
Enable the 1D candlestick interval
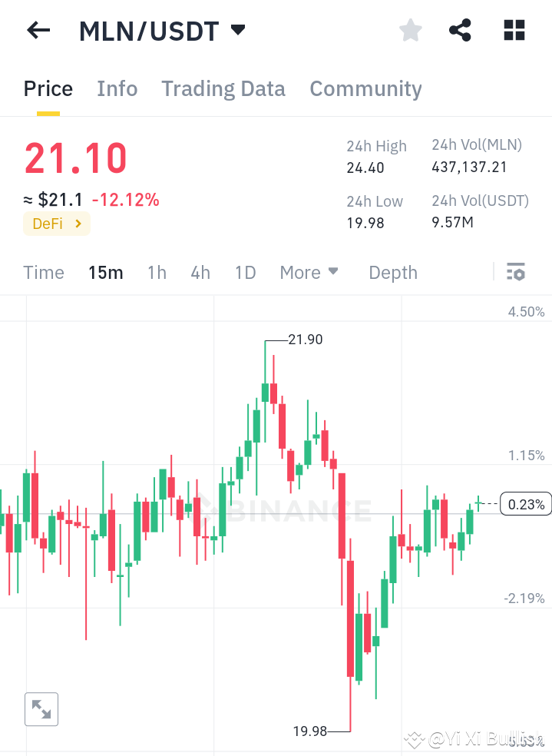(245, 273)
